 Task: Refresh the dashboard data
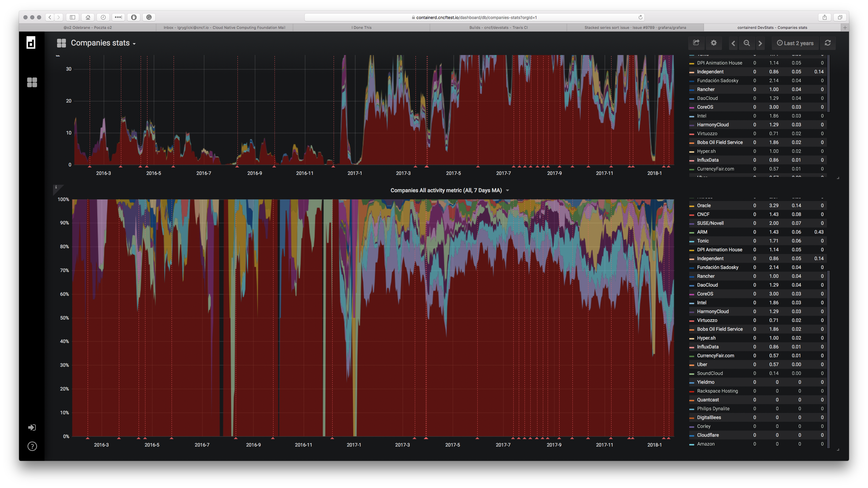click(x=828, y=43)
